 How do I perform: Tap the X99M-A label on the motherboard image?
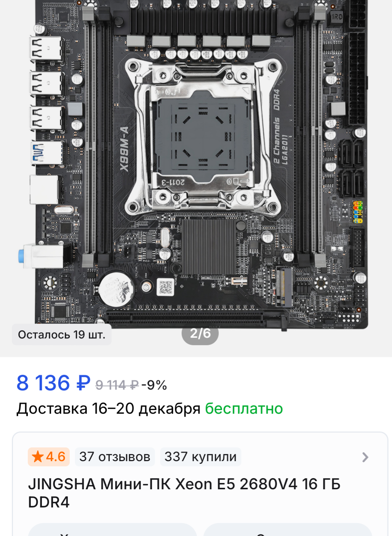124,149
